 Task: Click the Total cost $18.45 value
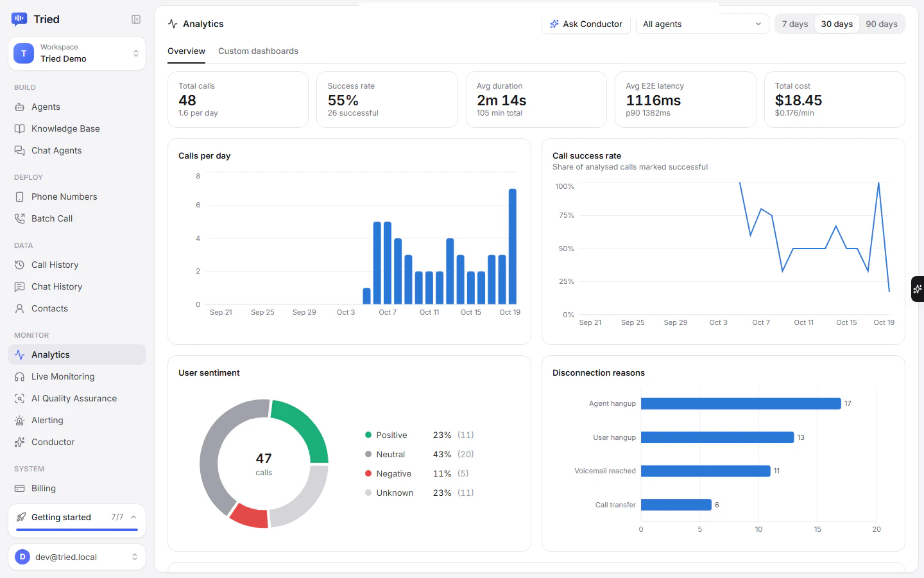tap(798, 100)
